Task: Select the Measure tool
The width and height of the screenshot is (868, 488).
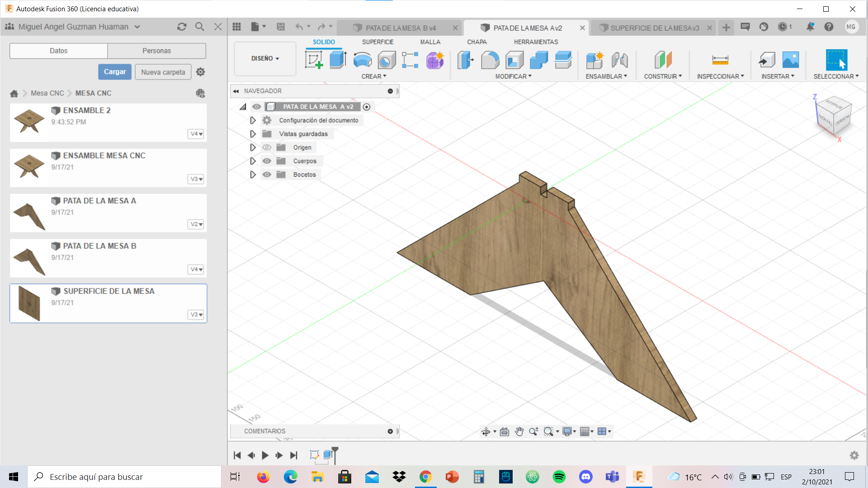Action: (x=720, y=60)
